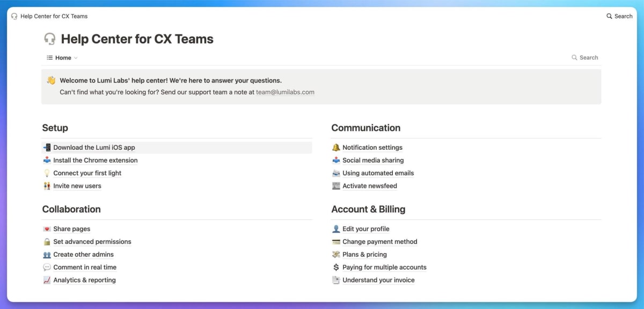644x309 pixels.
Task: Click the headphones icon beside the page title
Action: click(x=49, y=39)
